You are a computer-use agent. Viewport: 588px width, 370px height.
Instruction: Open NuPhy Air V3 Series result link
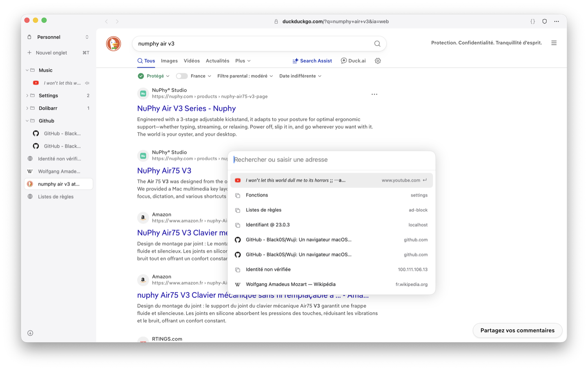click(187, 109)
